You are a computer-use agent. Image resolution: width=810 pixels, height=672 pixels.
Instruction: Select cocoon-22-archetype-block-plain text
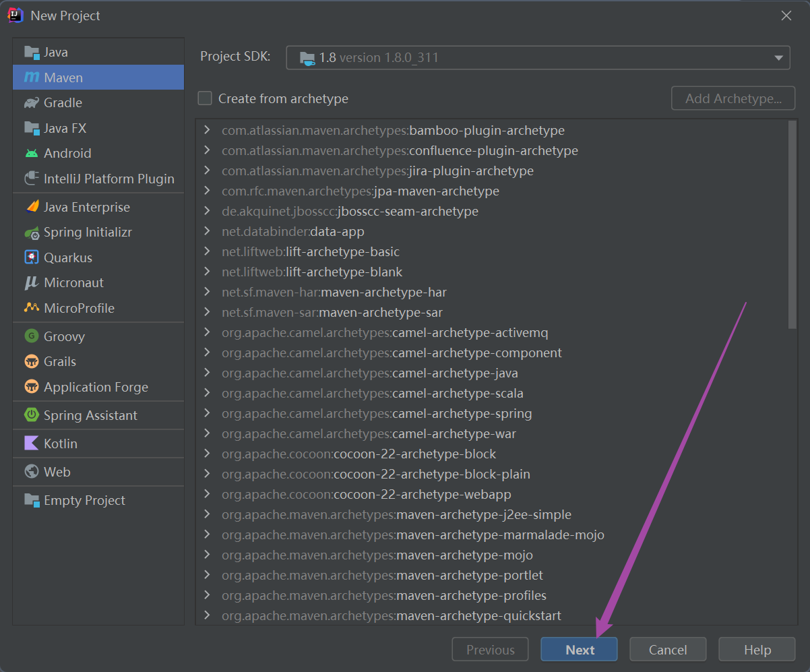[x=432, y=474]
